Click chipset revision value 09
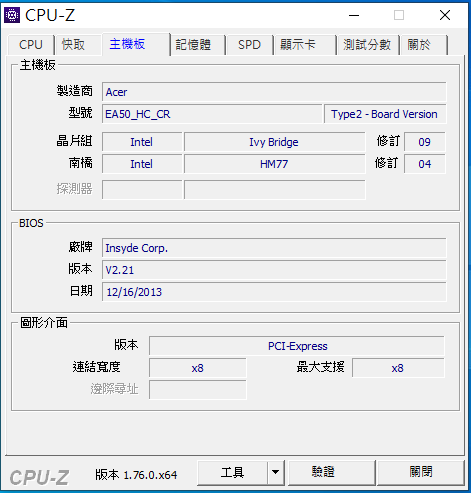The height and width of the screenshot is (493, 471). click(x=425, y=142)
